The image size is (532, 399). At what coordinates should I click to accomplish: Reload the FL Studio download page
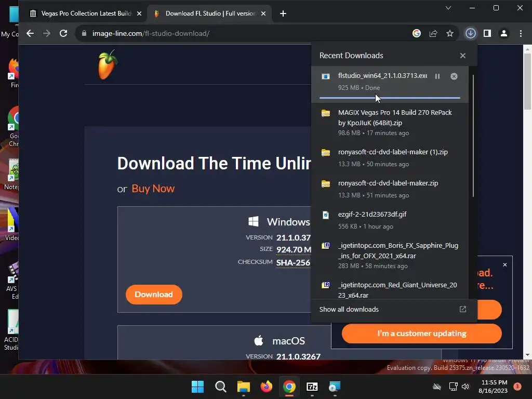(63, 33)
